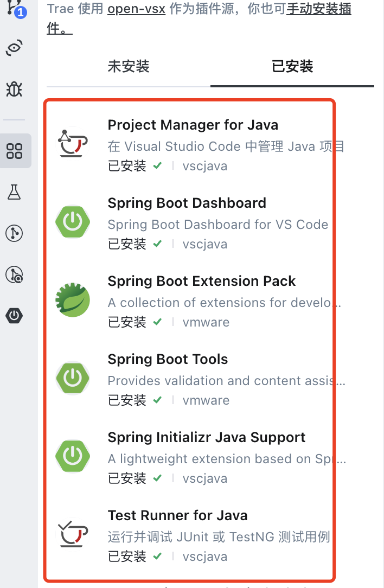
Task: Click the eye-shaped sidebar icon
Action: 14,48
